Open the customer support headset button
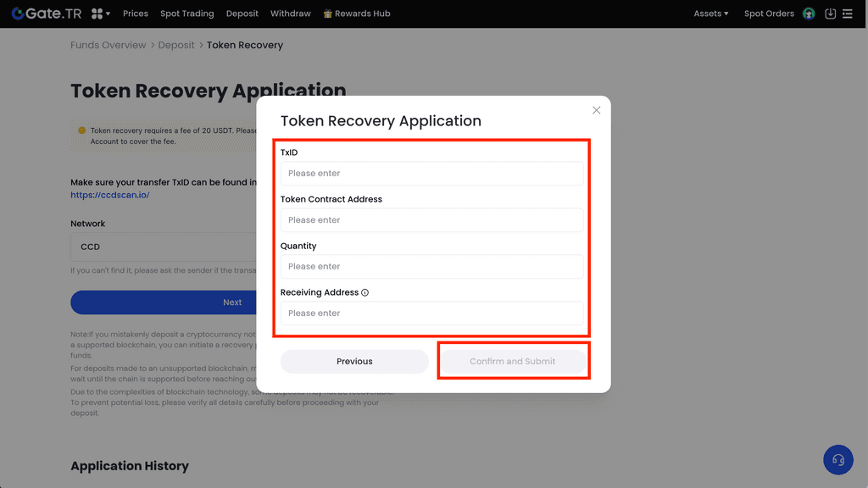 (837, 459)
